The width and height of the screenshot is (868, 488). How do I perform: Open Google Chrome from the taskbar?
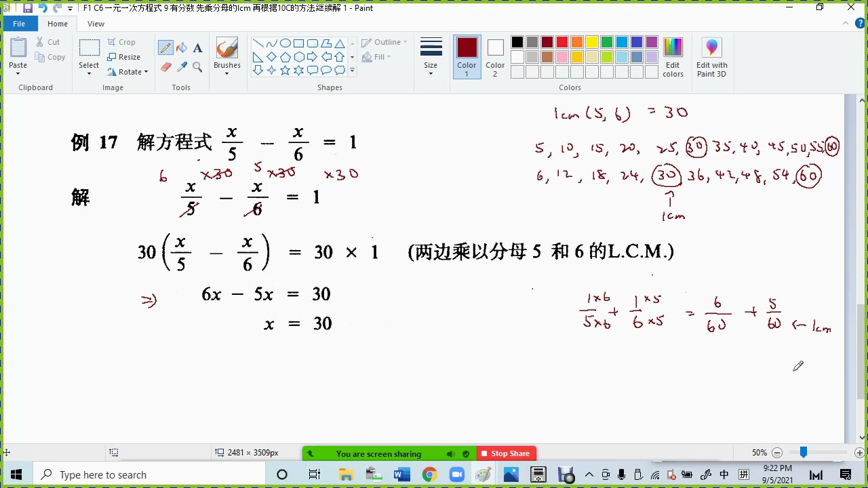(429, 474)
